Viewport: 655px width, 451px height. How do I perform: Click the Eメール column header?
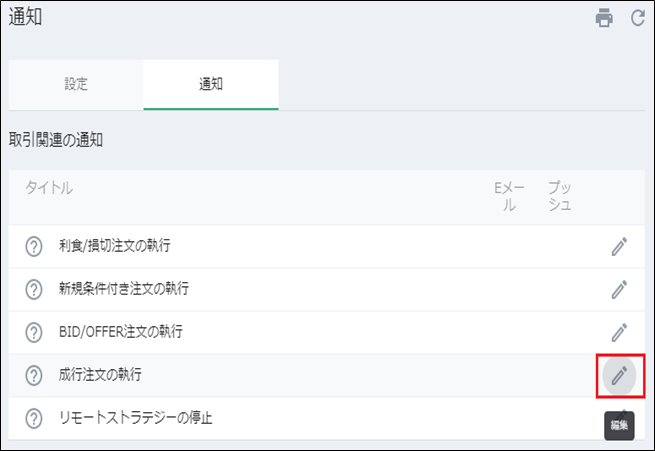[x=509, y=196]
